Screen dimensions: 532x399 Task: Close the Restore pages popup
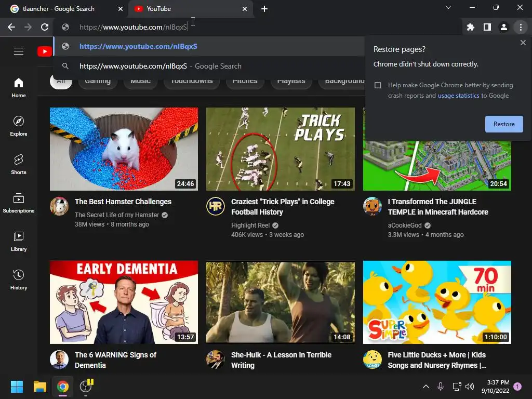tap(523, 43)
